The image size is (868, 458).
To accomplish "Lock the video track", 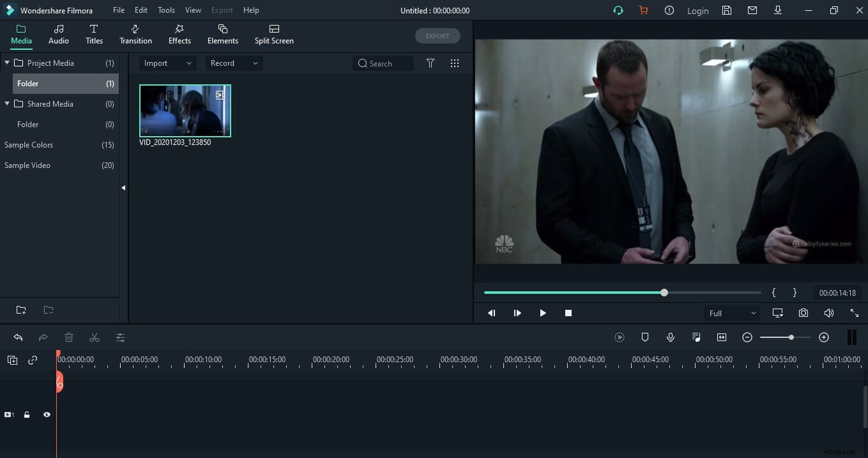I will [x=27, y=415].
